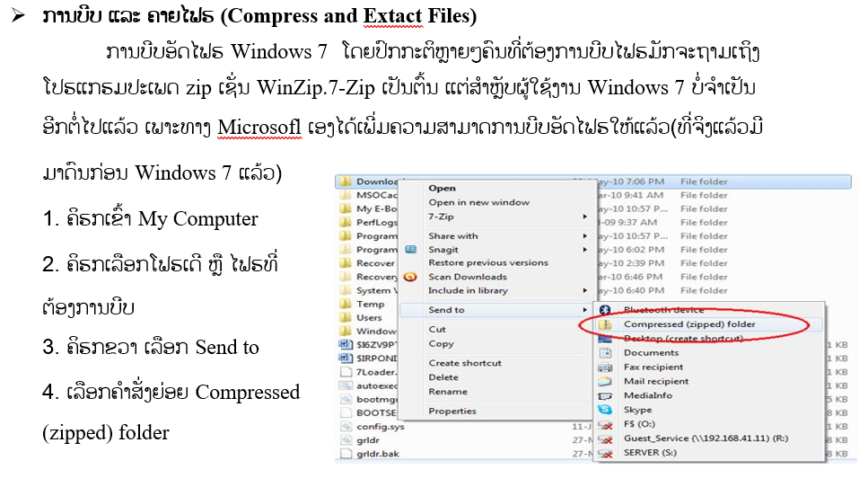Choose Compressed (zipped) folder
868x478 pixels.
[688, 324]
